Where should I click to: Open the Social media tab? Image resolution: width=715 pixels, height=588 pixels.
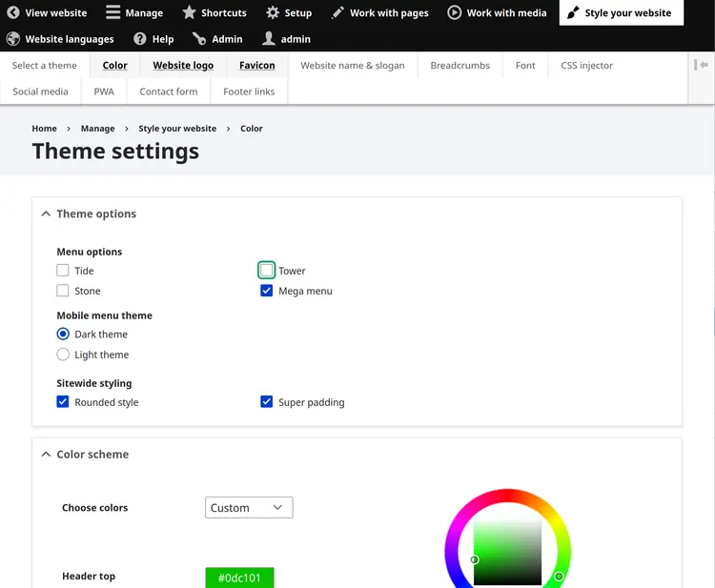point(40,91)
